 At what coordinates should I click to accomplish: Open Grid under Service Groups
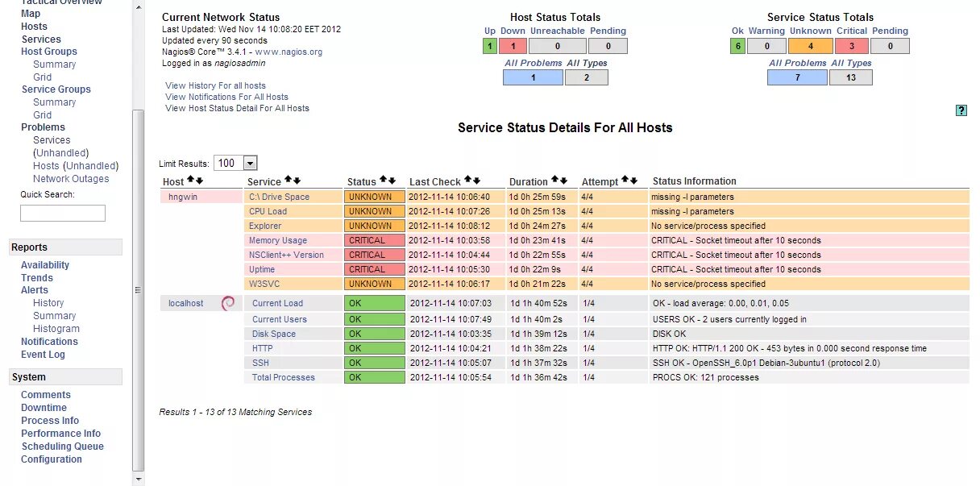[x=42, y=115]
